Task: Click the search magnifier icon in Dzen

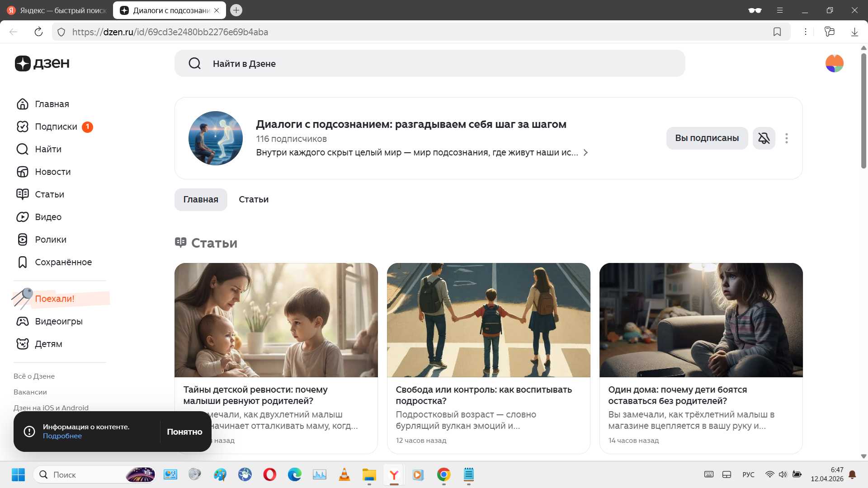Action: tap(195, 64)
